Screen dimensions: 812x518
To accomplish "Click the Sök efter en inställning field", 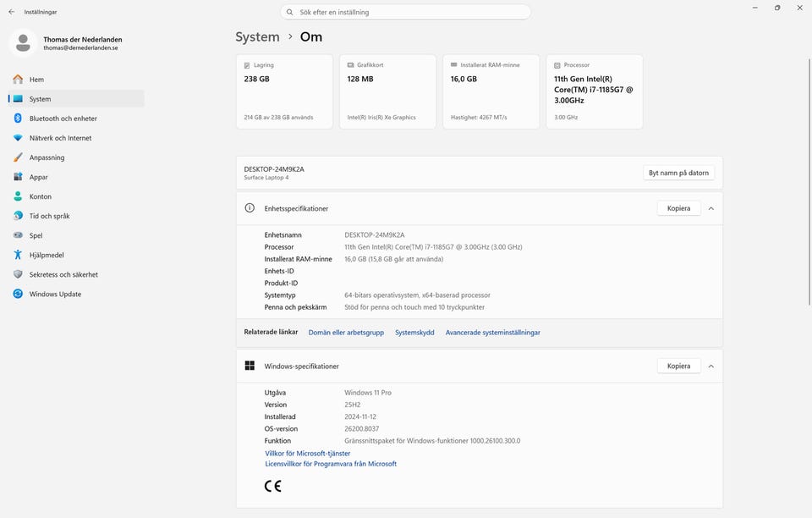I will pyautogui.click(x=406, y=12).
